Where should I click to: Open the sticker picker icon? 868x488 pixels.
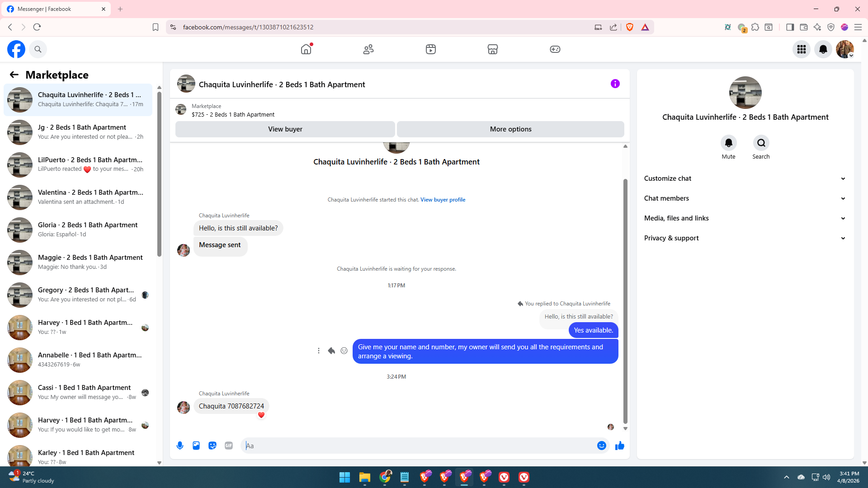(212, 446)
